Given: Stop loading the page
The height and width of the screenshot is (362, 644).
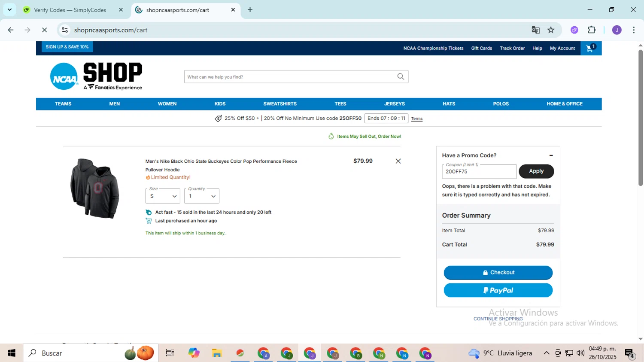Looking at the screenshot, I should [x=44, y=30].
